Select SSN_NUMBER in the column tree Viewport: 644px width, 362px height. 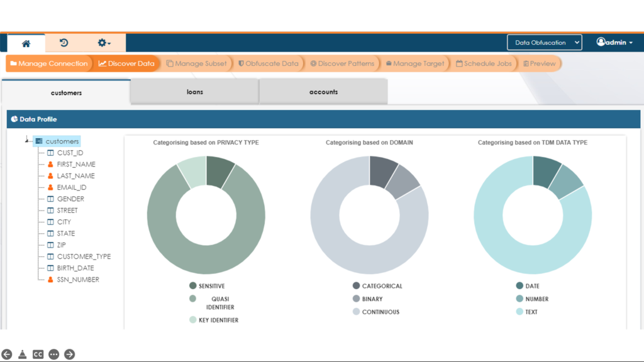click(77, 279)
